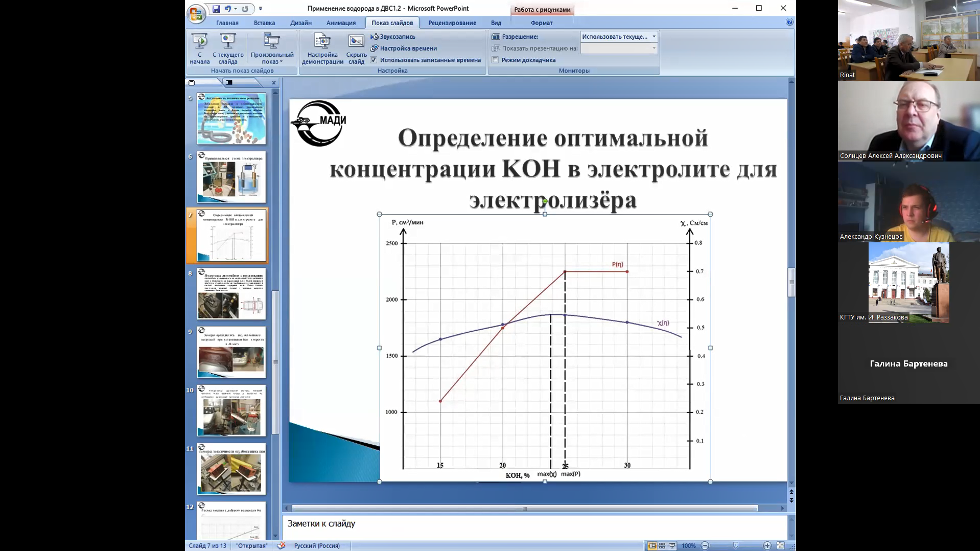
Task: Click Звукозапись narration icon
Action: [375, 37]
